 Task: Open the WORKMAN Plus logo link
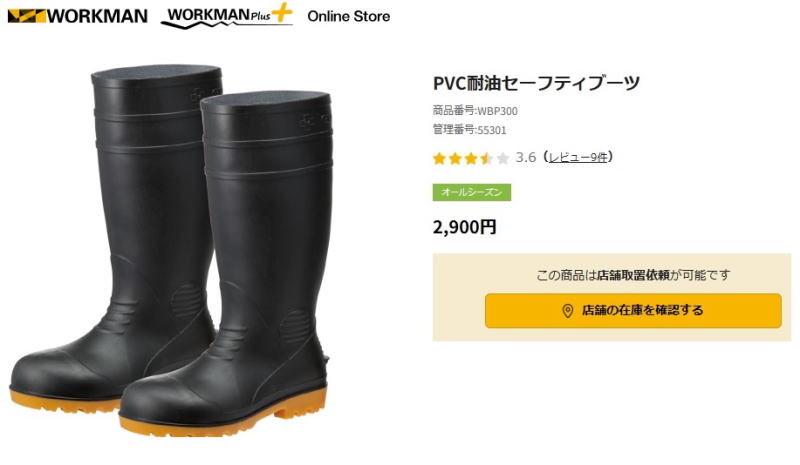(x=227, y=16)
